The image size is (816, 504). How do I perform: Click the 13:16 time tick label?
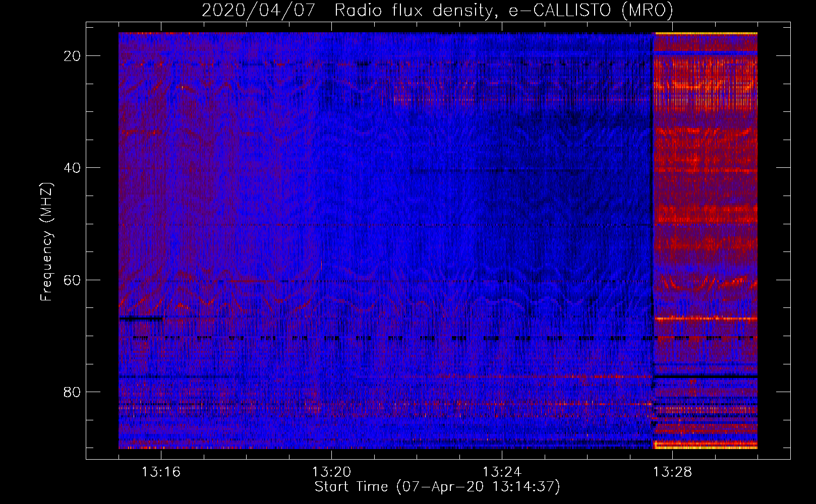161,472
